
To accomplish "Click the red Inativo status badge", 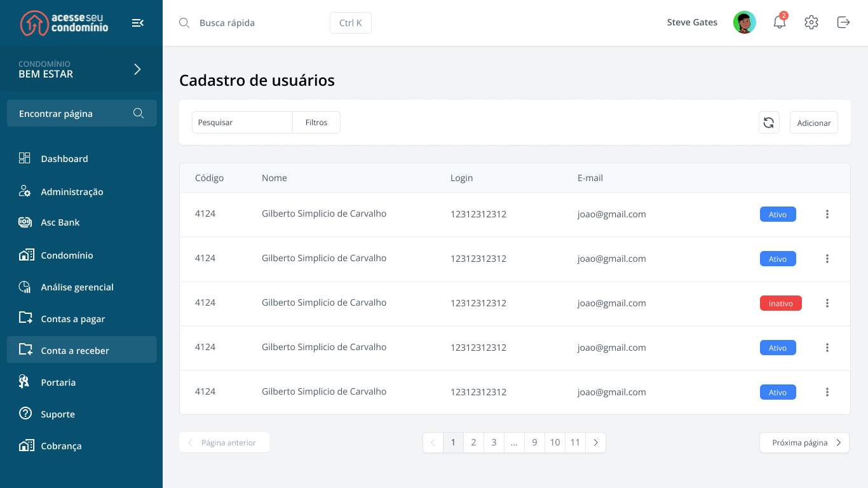I will pos(781,303).
